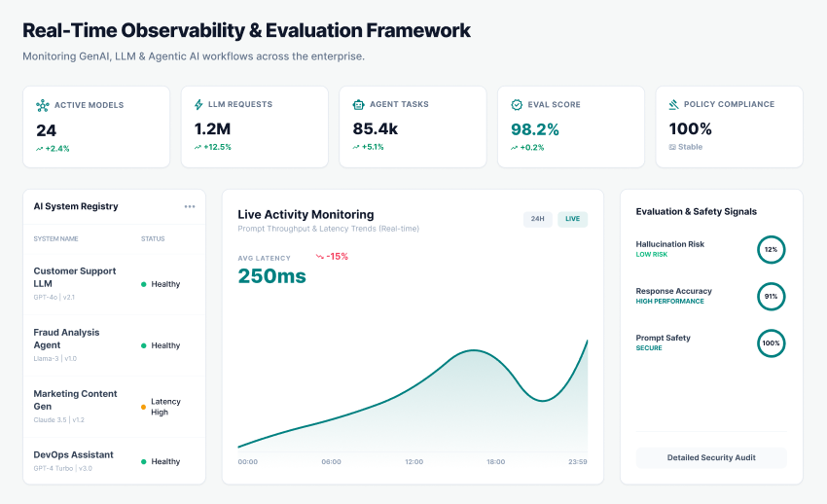827x504 pixels.
Task: Select the DevOps Assistant entry
Action: [x=73, y=455]
